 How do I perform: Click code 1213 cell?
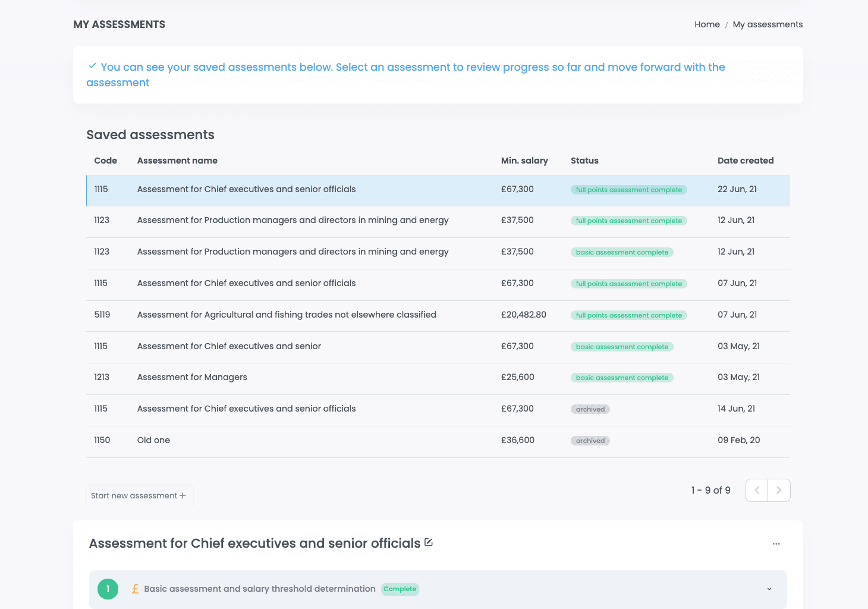pos(102,377)
